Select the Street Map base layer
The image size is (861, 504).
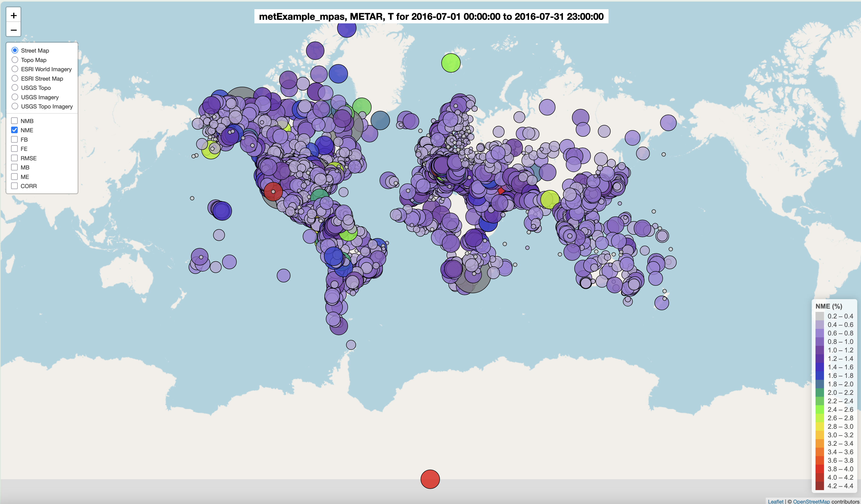click(x=15, y=50)
